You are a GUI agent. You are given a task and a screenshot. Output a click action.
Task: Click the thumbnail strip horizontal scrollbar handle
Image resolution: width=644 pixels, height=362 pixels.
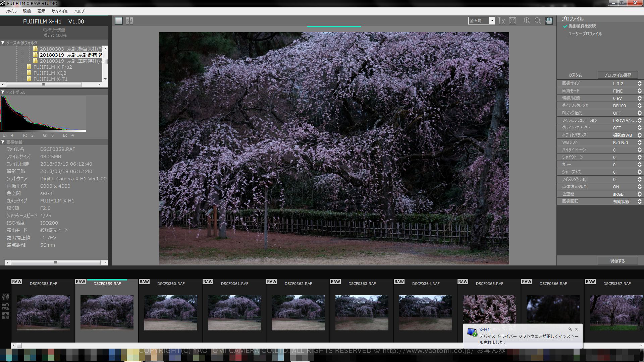click(x=19, y=345)
